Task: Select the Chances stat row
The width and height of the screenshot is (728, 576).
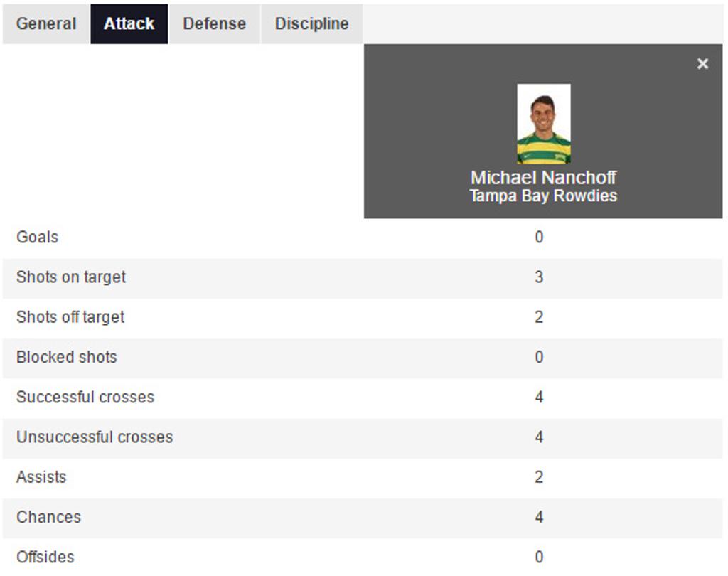Action: click(363, 518)
